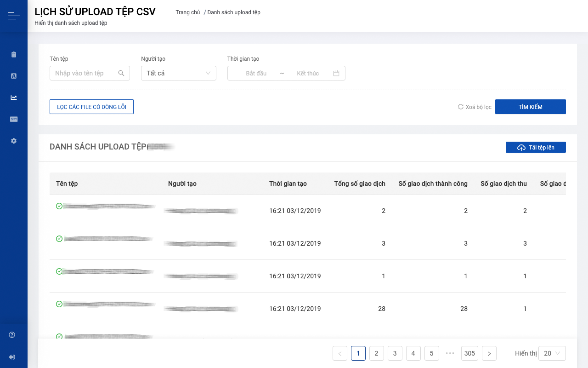Click the Tải tệp lên upload button
588x368 pixels.
click(x=536, y=147)
